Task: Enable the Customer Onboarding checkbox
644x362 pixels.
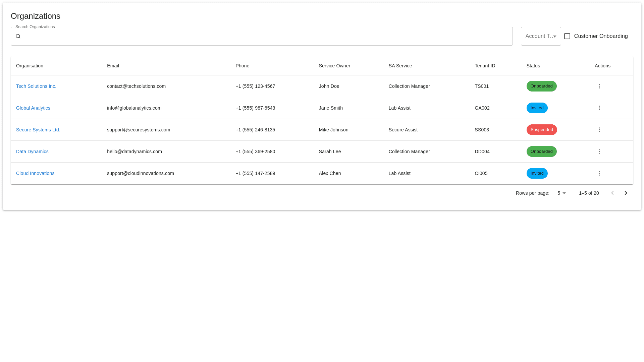Action: pyautogui.click(x=567, y=36)
